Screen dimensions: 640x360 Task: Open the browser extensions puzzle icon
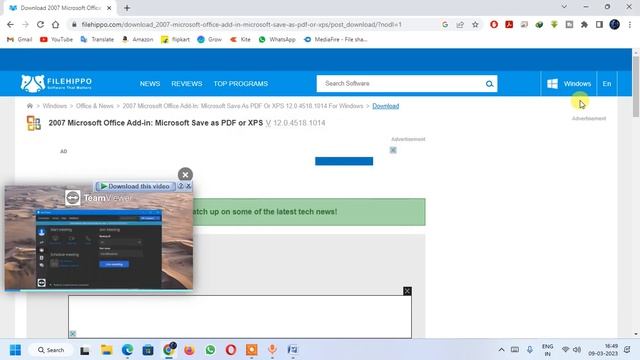tap(584, 24)
